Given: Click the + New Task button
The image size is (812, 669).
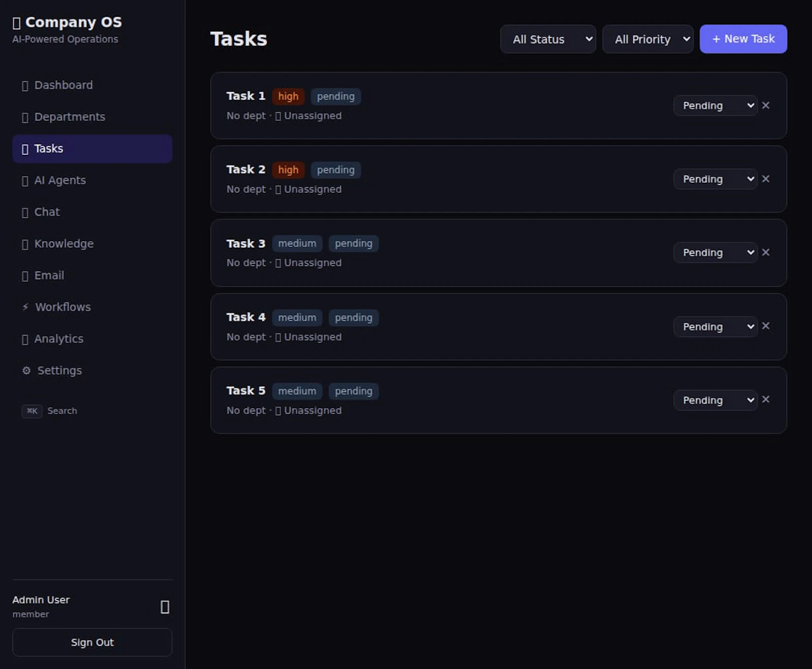Looking at the screenshot, I should 743,39.
